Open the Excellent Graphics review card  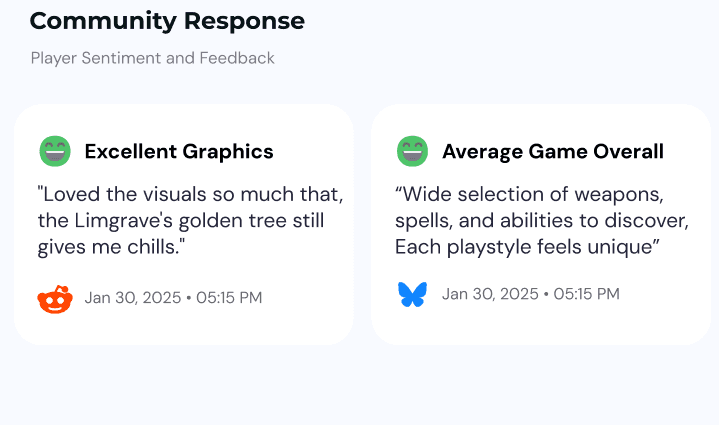(x=184, y=225)
